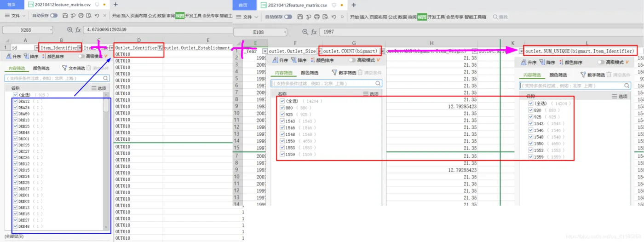The image size is (644, 242).
Task: Uncheck DRE48 in Item_Identifier filter list
Action: [x=15, y=226]
